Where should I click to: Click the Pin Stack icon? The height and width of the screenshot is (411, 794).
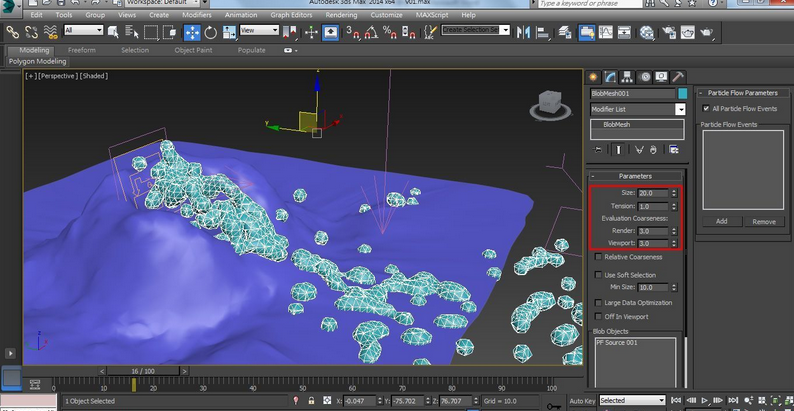598,150
